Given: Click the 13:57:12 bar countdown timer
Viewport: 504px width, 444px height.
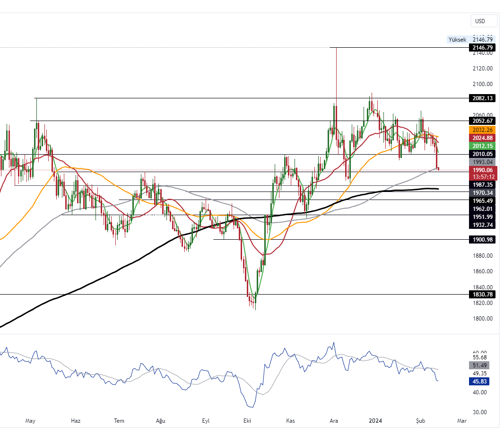Looking at the screenshot, I should 482,176.
